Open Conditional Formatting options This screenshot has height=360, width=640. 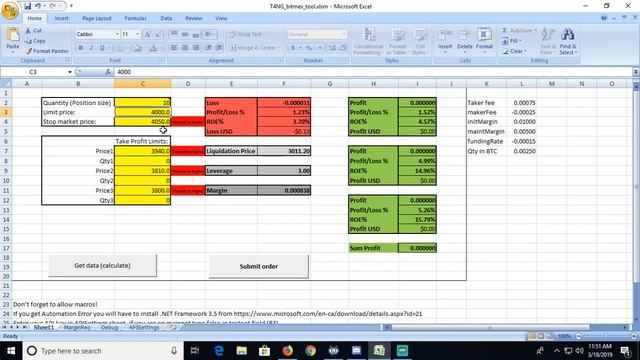pos(369,41)
